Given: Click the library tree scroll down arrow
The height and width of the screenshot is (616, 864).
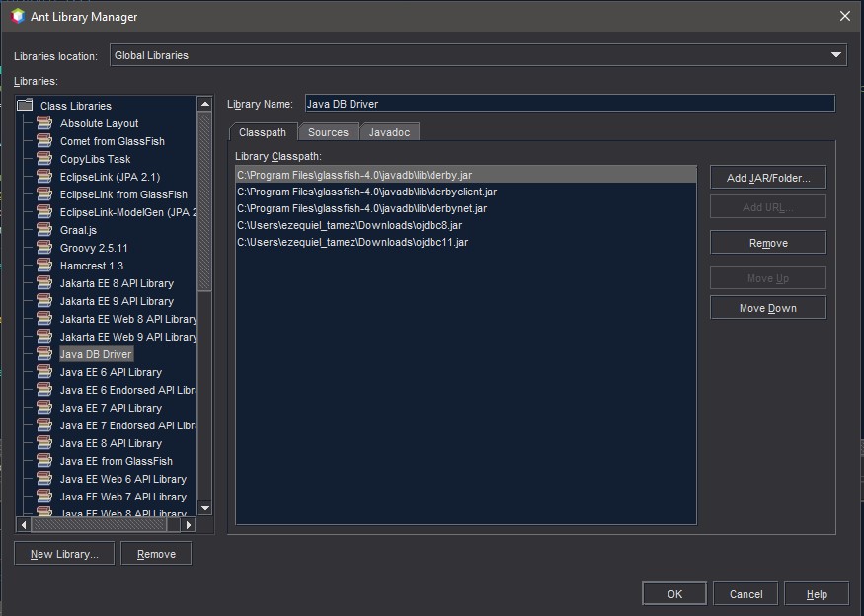Looking at the screenshot, I should point(205,508).
